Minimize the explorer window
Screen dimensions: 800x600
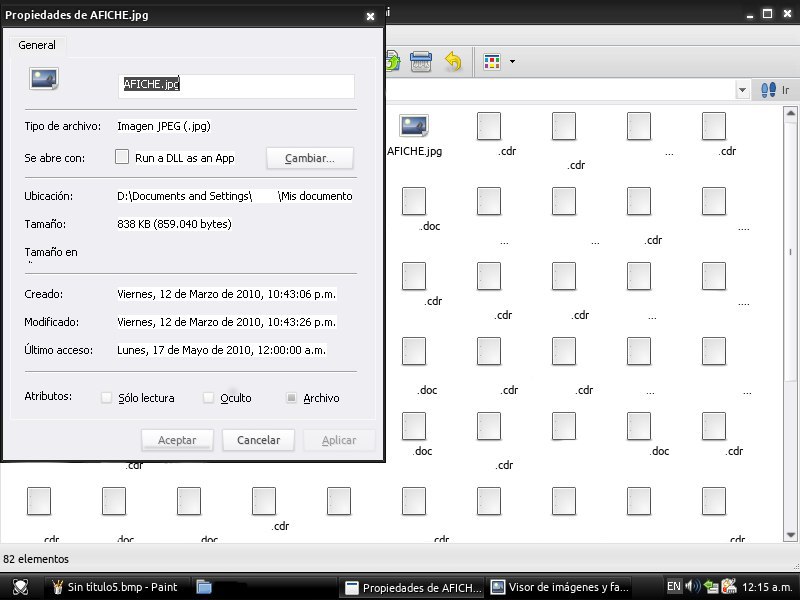(749, 14)
